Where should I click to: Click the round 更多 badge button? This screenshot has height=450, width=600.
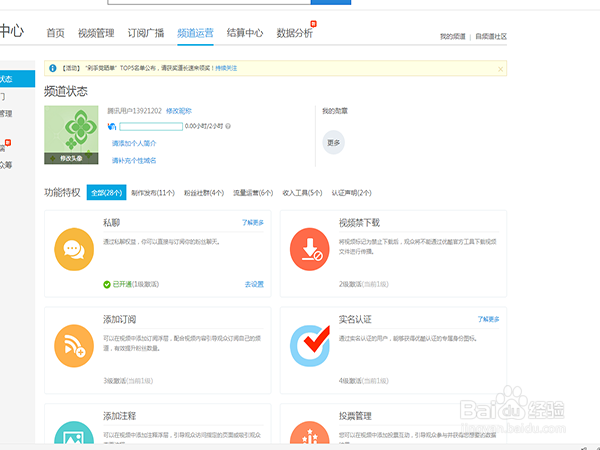click(333, 143)
